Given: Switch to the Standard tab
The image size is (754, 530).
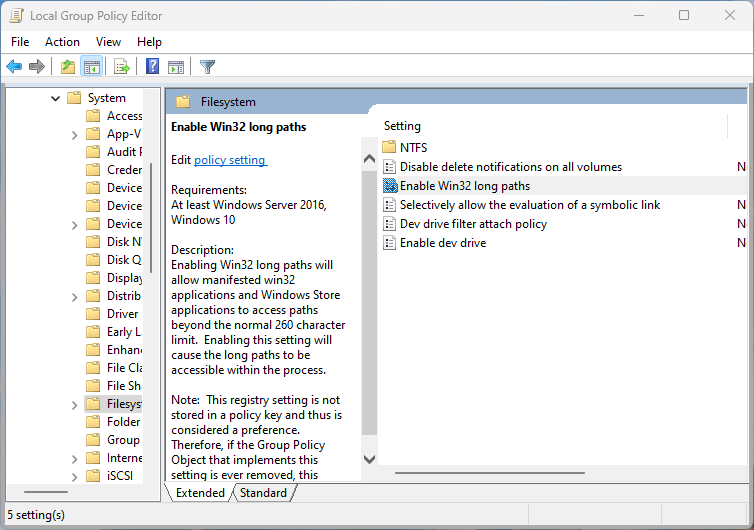Looking at the screenshot, I should coord(264,493).
